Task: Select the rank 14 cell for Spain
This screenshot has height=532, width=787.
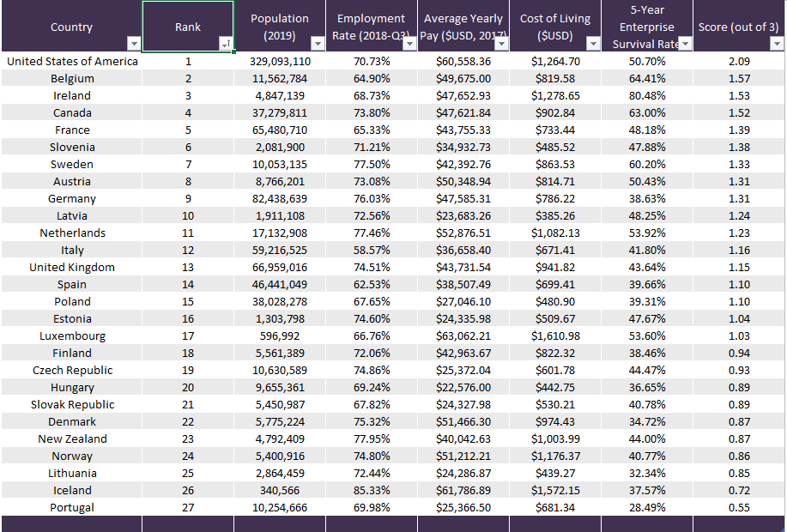Action: click(188, 284)
